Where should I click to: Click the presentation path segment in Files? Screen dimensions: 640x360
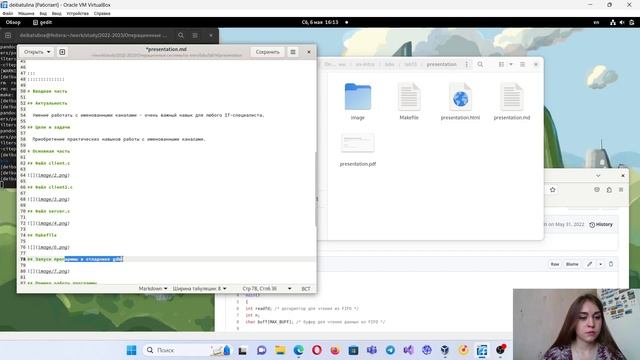441,64
